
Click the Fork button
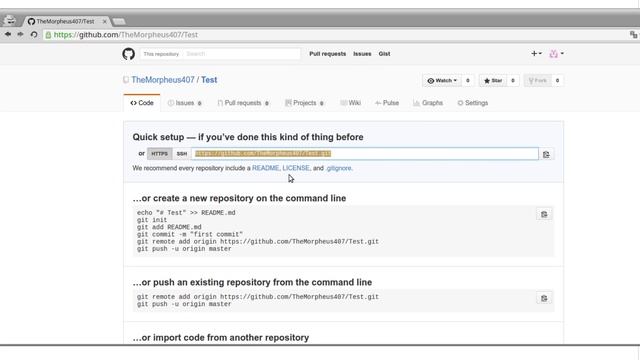538,80
